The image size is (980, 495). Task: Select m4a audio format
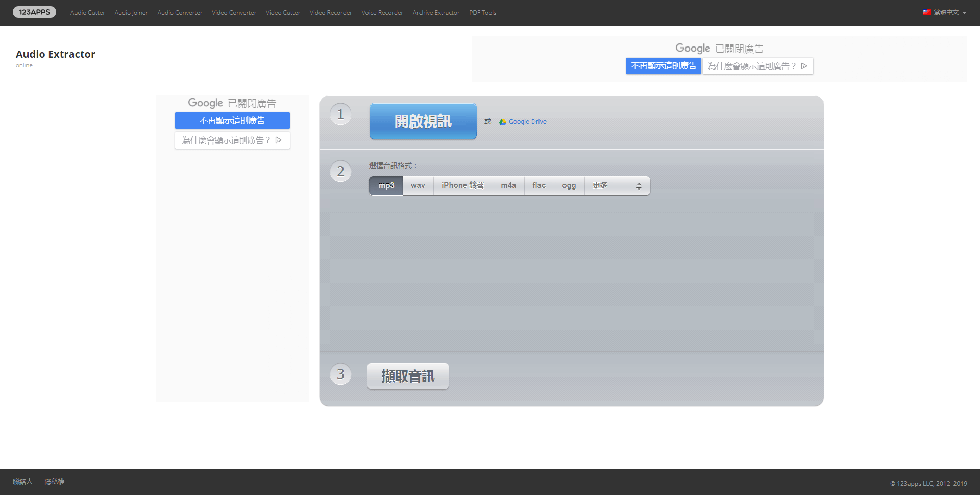coord(508,185)
